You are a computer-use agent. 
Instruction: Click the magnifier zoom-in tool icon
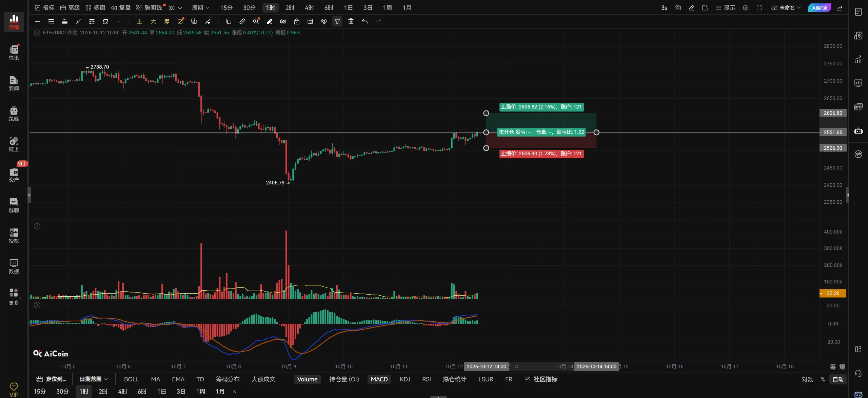(256, 21)
